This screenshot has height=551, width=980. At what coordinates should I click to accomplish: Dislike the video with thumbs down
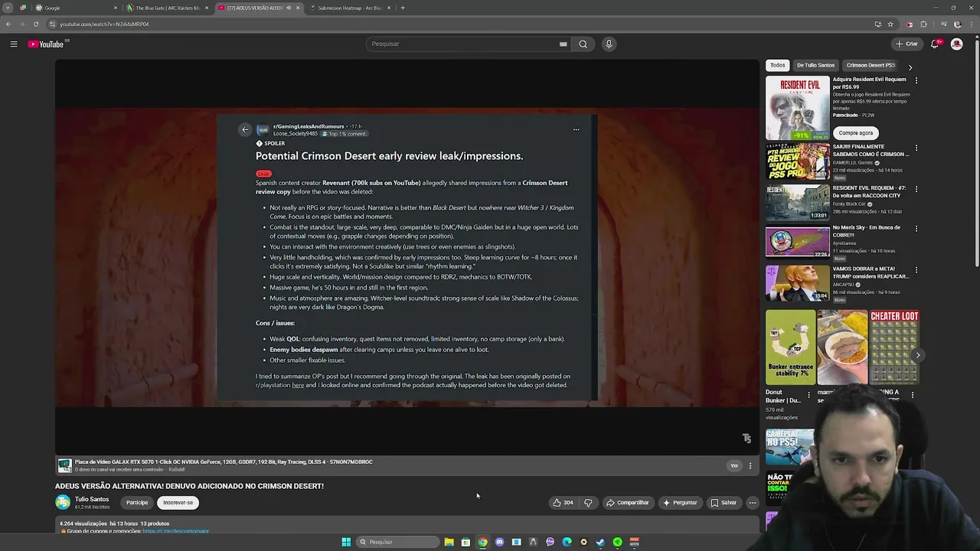click(588, 503)
